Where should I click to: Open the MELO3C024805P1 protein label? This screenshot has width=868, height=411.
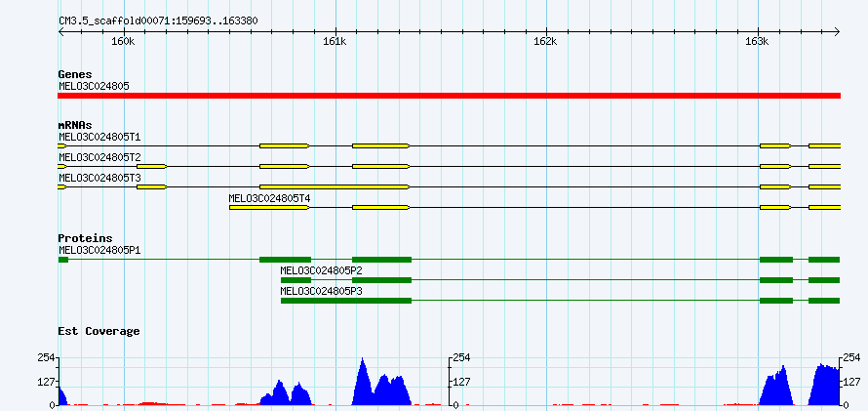[x=99, y=250]
